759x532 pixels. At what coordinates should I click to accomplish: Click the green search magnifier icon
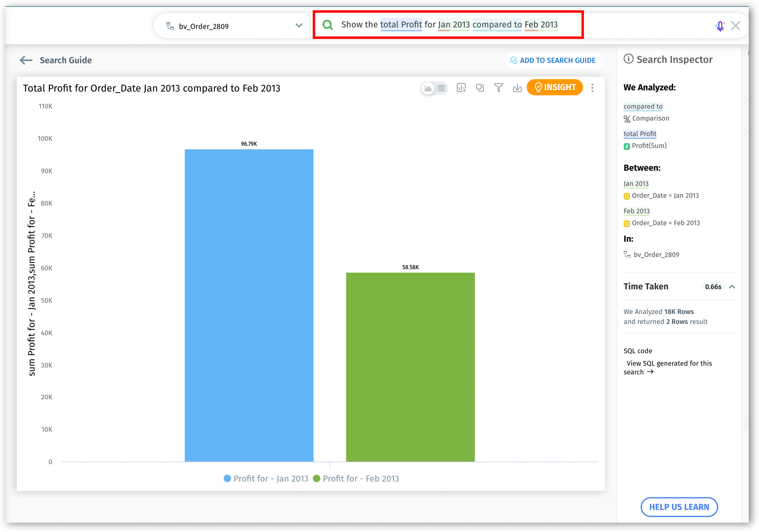coord(328,25)
